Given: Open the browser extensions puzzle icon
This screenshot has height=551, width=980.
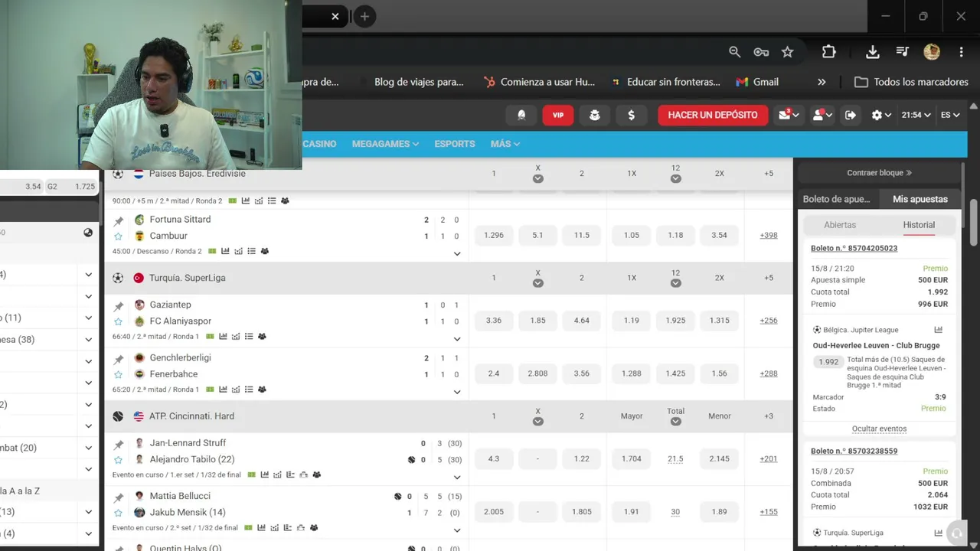Looking at the screenshot, I should tap(828, 52).
